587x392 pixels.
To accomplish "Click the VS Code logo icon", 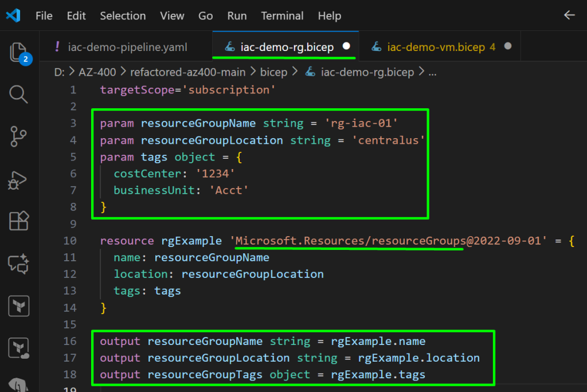I will (x=13, y=15).
